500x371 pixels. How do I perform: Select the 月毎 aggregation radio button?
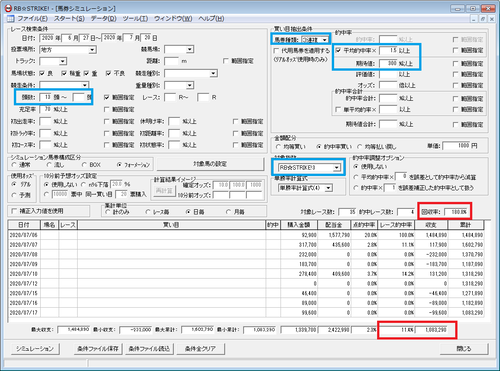(229, 212)
